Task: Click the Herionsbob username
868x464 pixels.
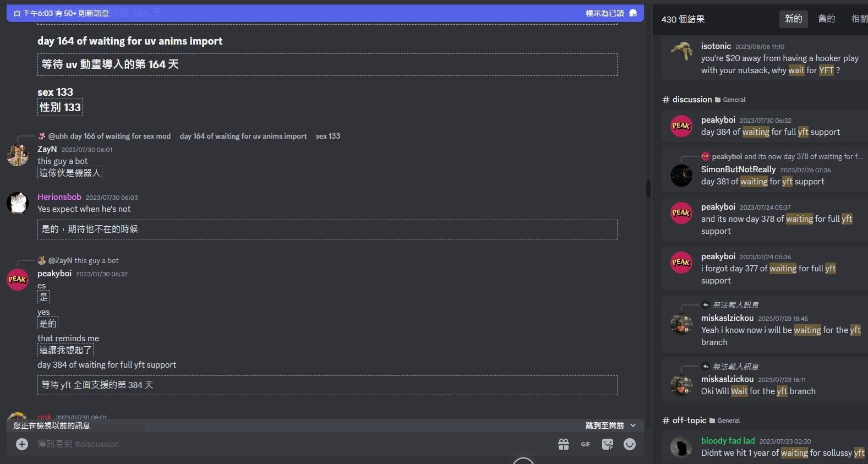Action: click(59, 197)
